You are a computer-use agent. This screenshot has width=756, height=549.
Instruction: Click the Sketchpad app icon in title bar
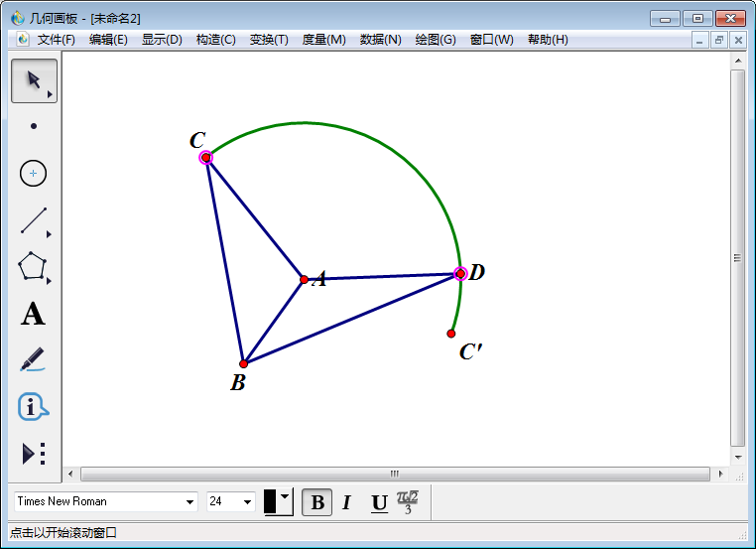17,18
